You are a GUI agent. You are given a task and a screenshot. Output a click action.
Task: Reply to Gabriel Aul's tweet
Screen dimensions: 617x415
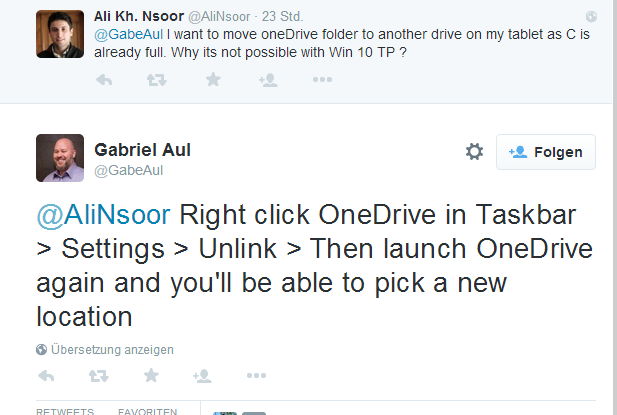46,376
